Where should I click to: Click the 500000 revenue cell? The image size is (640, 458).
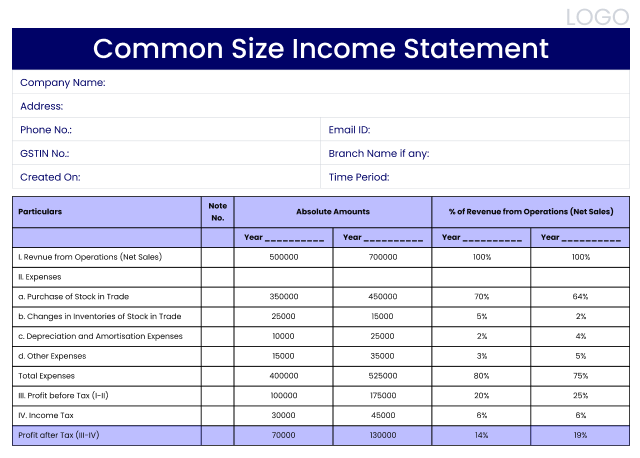point(284,257)
